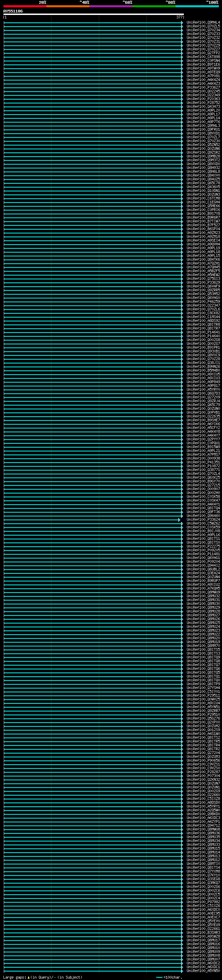Click the 'Large gaps:' legend text

pyautogui.click(x=15, y=977)
